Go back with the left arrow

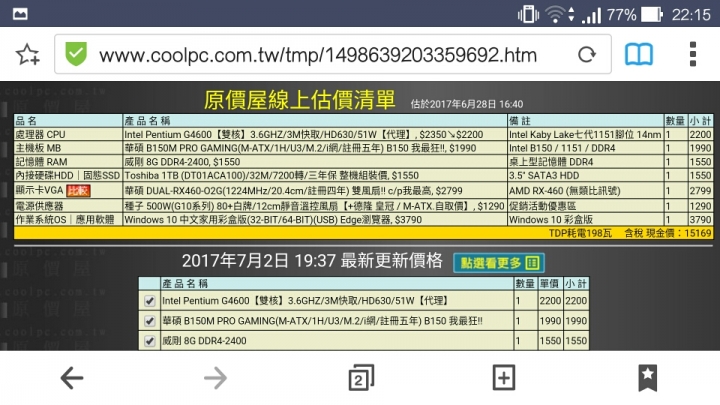pos(72,378)
